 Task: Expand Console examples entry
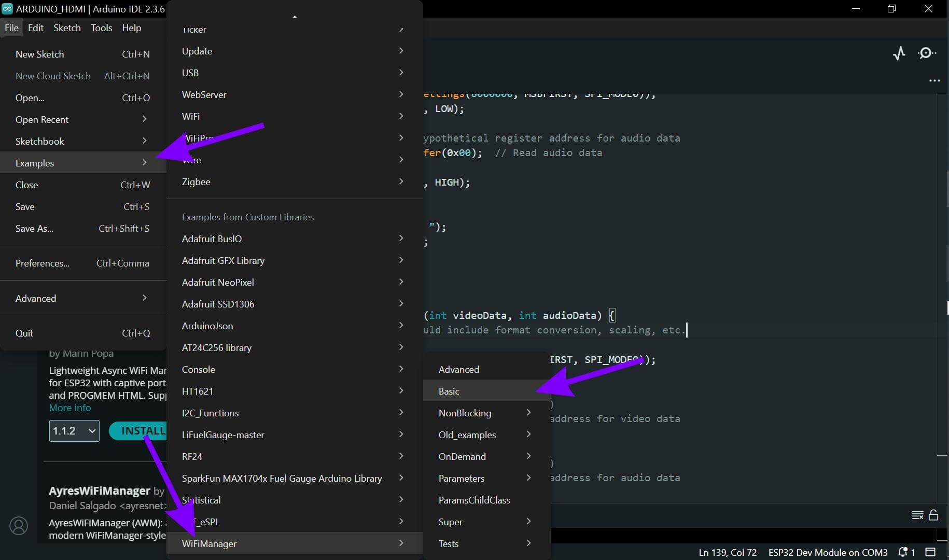[295, 370]
